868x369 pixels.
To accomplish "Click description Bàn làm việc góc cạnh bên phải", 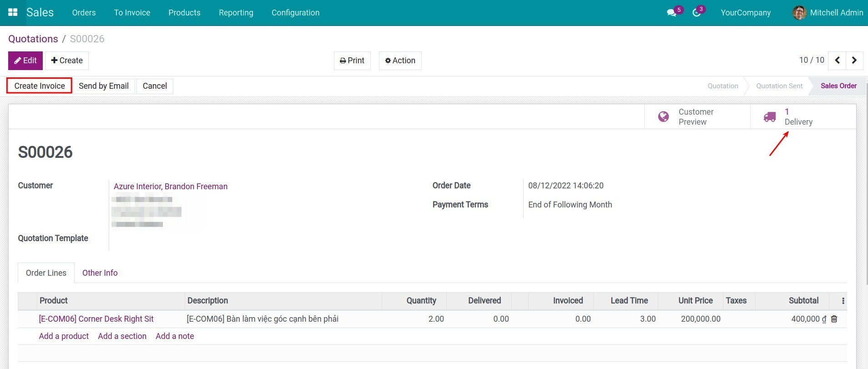I will [x=262, y=319].
